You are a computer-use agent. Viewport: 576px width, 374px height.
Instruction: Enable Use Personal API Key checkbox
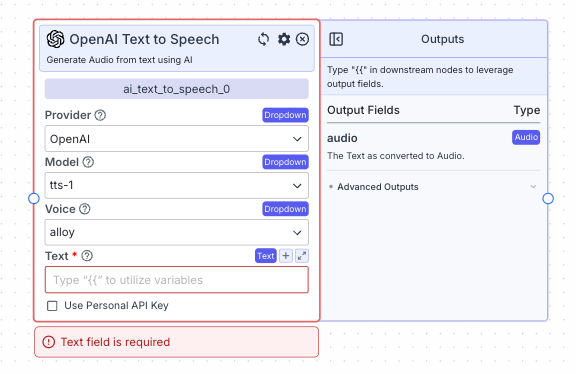click(52, 306)
